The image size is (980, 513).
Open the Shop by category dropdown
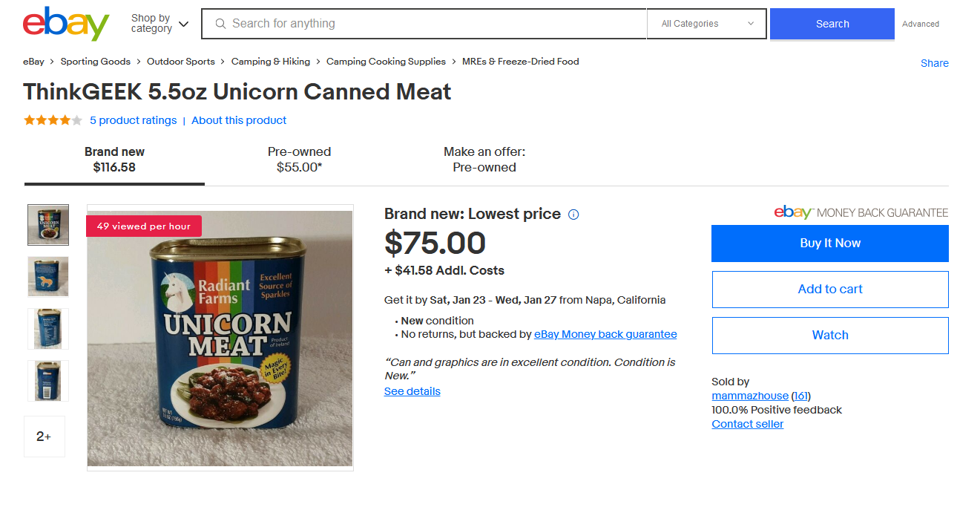pyautogui.click(x=160, y=24)
